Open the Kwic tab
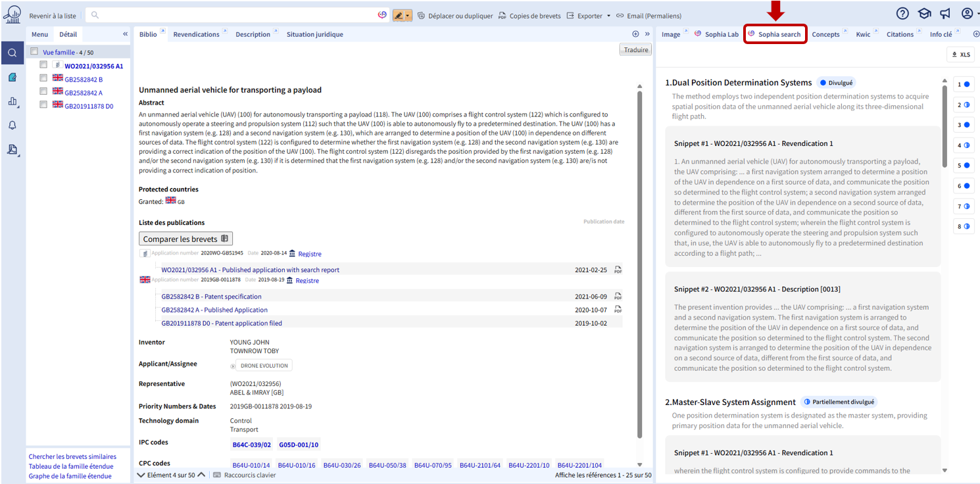This screenshot has height=484, width=980. point(863,35)
